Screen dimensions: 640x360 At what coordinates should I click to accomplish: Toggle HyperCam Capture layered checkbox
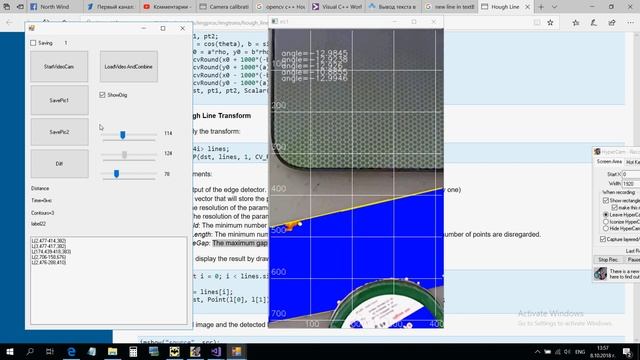click(603, 239)
